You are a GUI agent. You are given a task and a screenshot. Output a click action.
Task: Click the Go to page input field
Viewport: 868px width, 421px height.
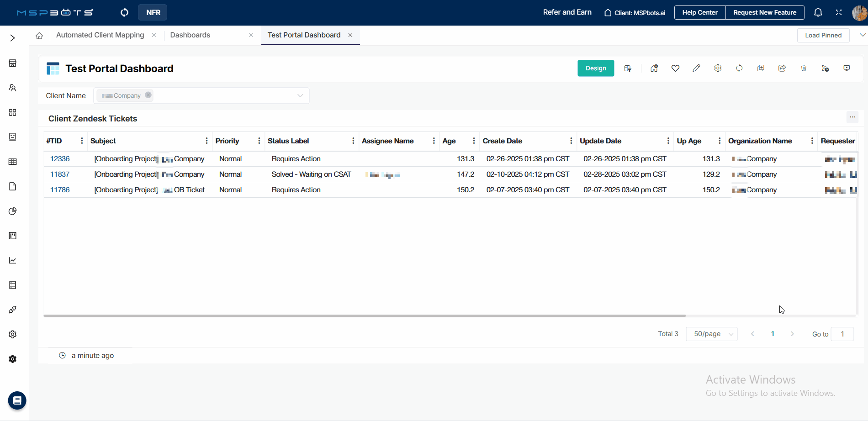[842, 334]
